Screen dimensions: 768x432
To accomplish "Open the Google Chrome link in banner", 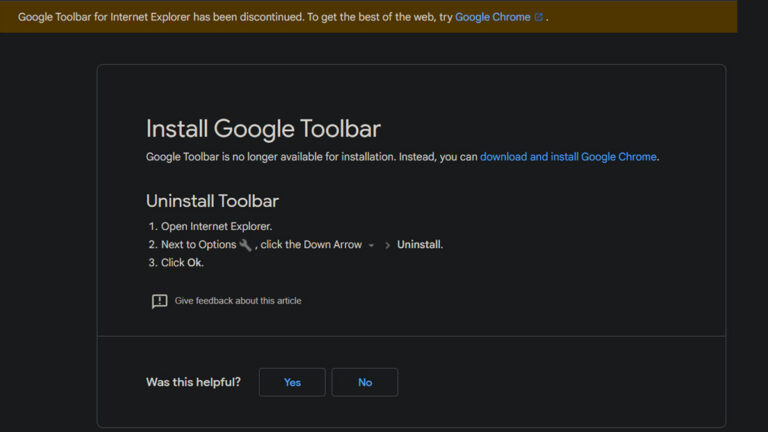I will pyautogui.click(x=492, y=17).
